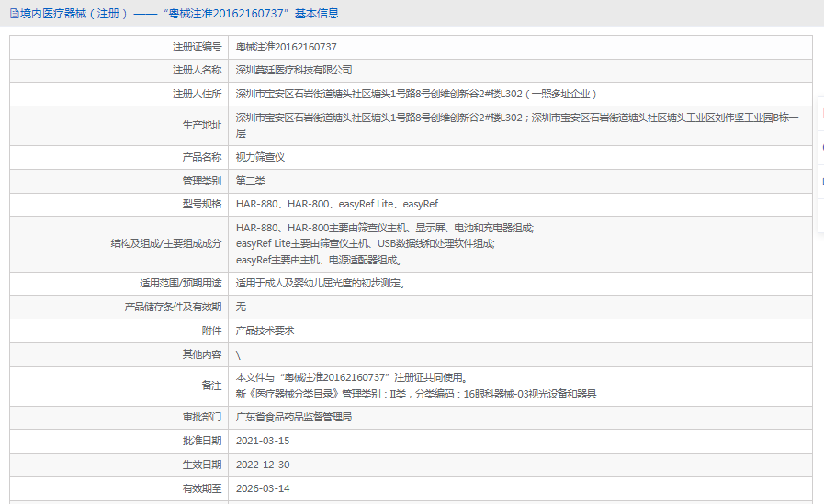Click the intended use text 适用于成人及婴幼儿屈光度
824x504 pixels.
(320, 284)
